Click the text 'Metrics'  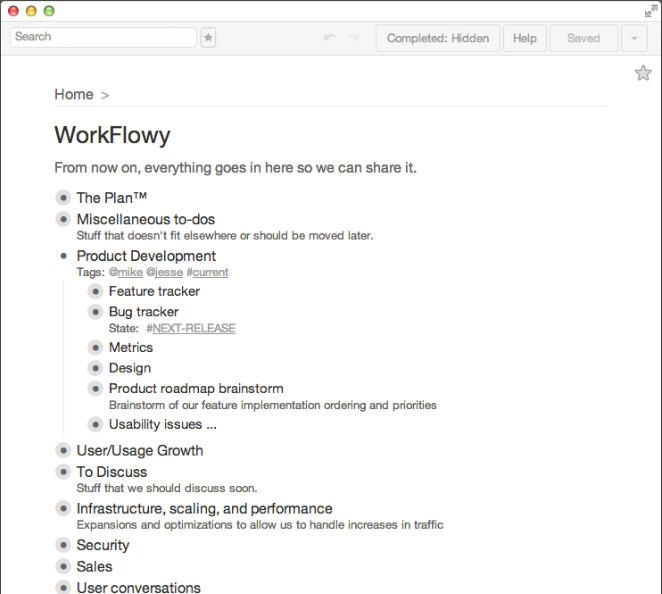click(x=131, y=347)
